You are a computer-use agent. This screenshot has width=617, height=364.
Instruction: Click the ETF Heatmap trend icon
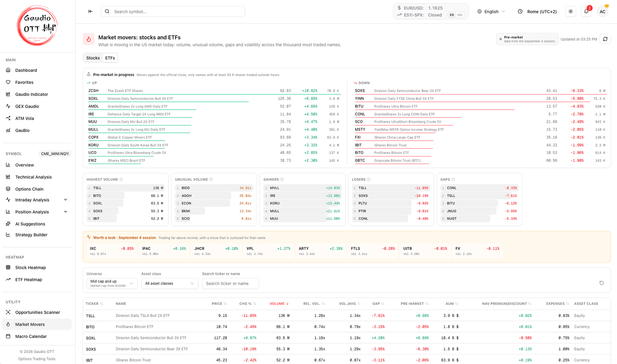coord(8,280)
